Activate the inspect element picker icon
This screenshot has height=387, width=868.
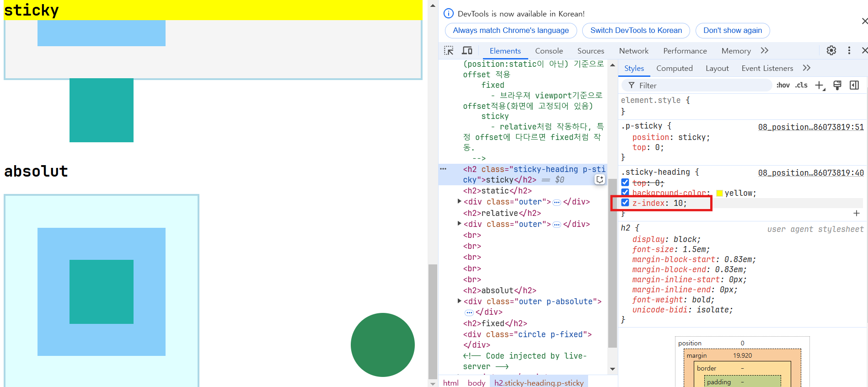pyautogui.click(x=449, y=51)
